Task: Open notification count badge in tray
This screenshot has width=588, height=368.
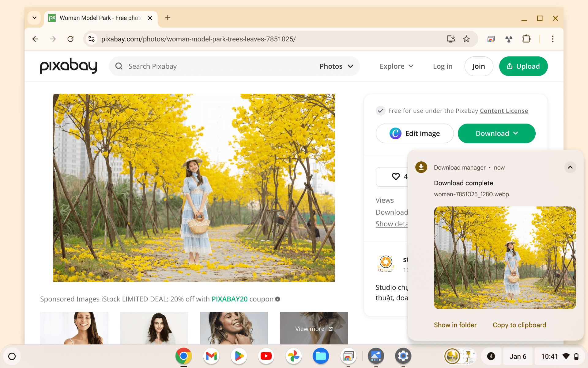Action: 491,356
